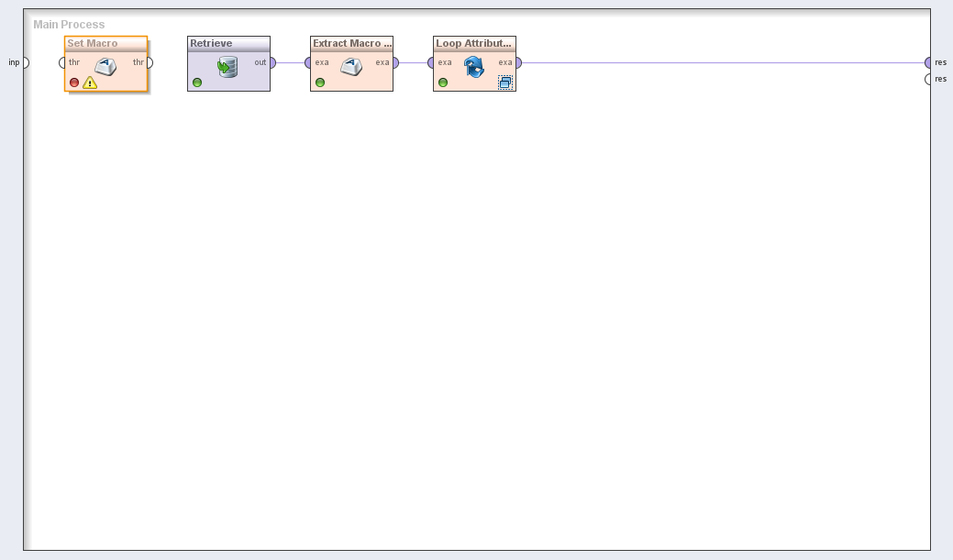Open the Loop Attributes subprocess icon
This screenshot has height=560, width=953.
click(504, 82)
